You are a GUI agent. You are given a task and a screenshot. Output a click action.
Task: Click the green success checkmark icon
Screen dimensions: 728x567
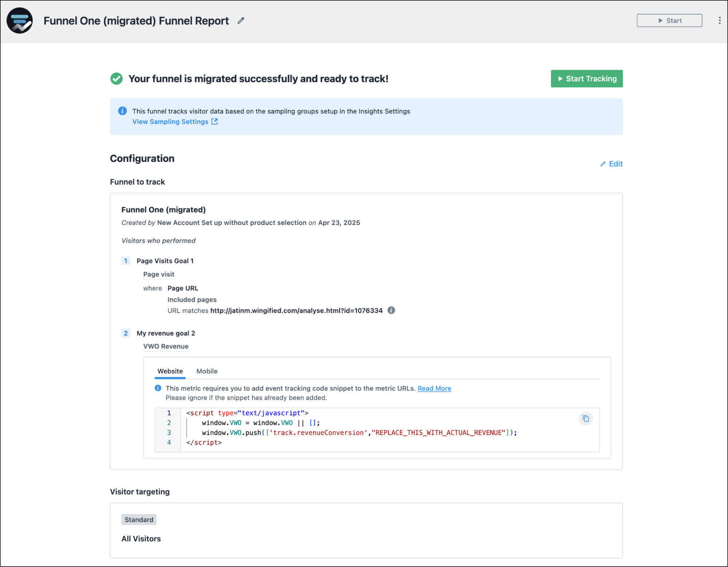(x=117, y=79)
